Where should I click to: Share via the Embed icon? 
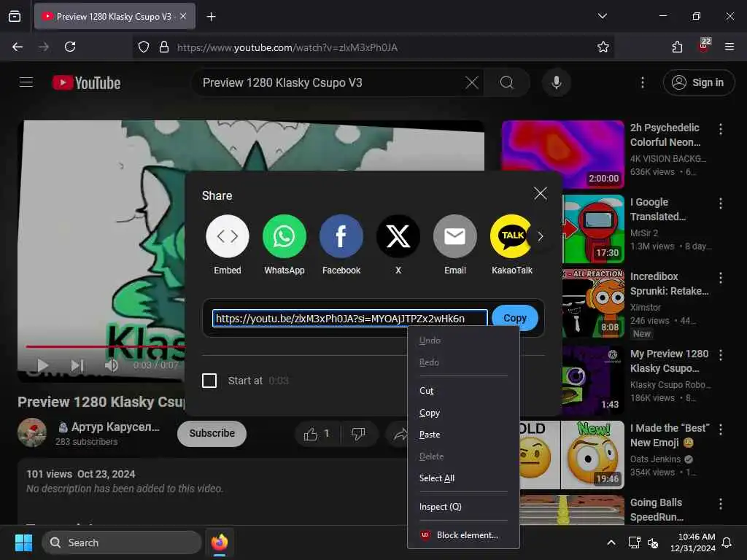tap(228, 236)
